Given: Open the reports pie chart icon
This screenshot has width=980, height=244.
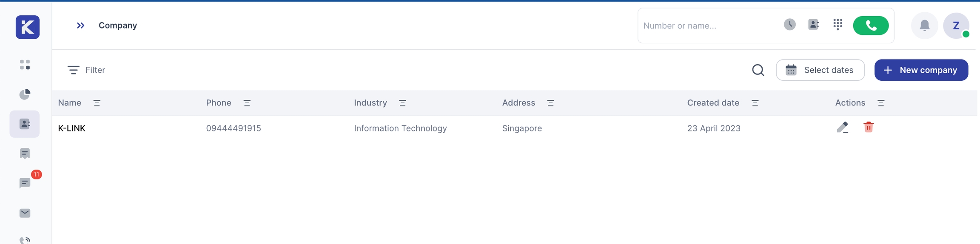Looking at the screenshot, I should (25, 94).
